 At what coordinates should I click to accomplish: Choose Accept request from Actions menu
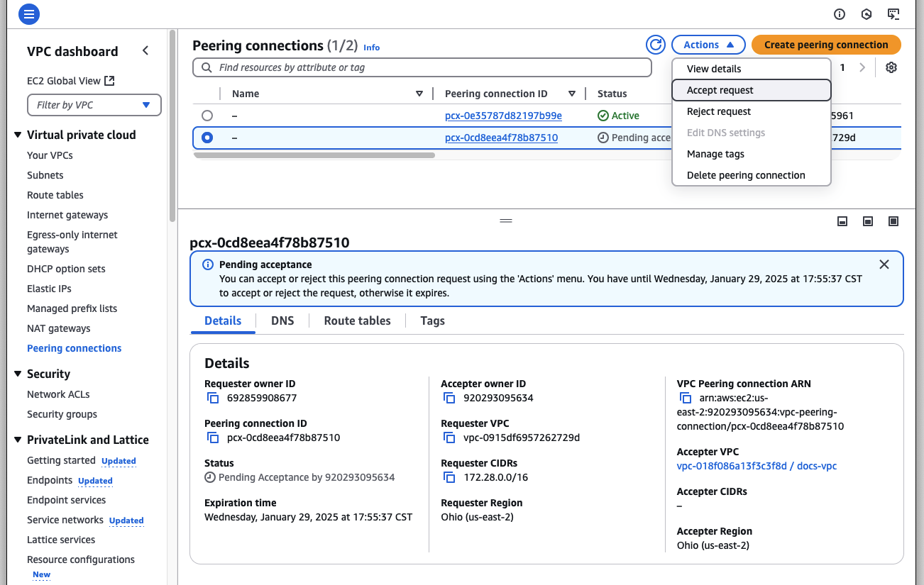click(x=720, y=90)
